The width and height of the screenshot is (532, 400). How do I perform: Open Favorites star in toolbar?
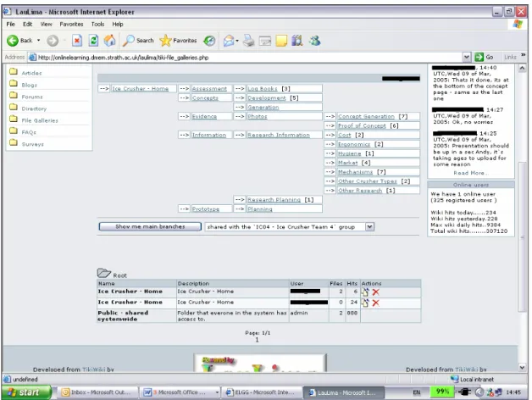pos(178,41)
